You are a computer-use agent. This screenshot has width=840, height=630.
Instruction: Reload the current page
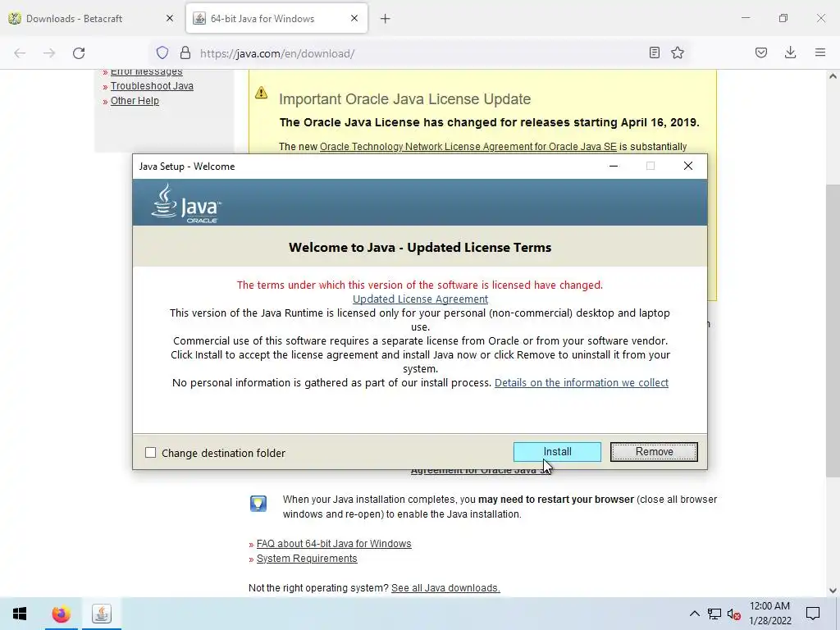point(79,53)
